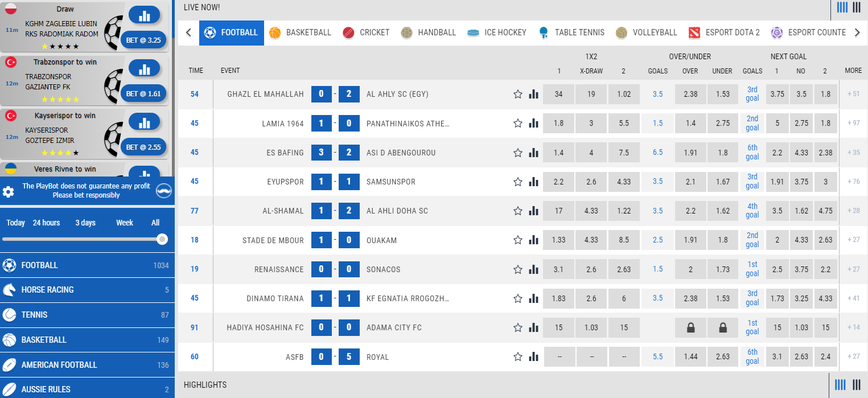This screenshot has height=398, width=868.
Task: Show stats chart for Renaissance match
Action: click(534, 269)
